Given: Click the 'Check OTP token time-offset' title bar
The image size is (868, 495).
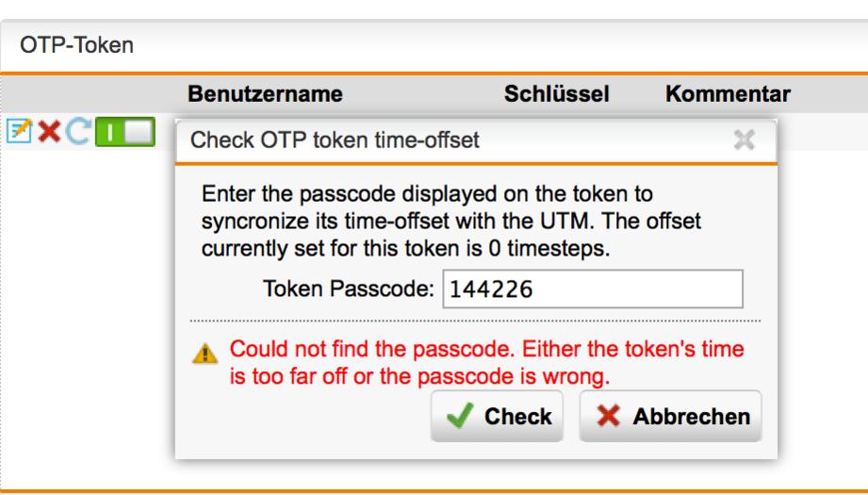Looking at the screenshot, I should 476,140.
